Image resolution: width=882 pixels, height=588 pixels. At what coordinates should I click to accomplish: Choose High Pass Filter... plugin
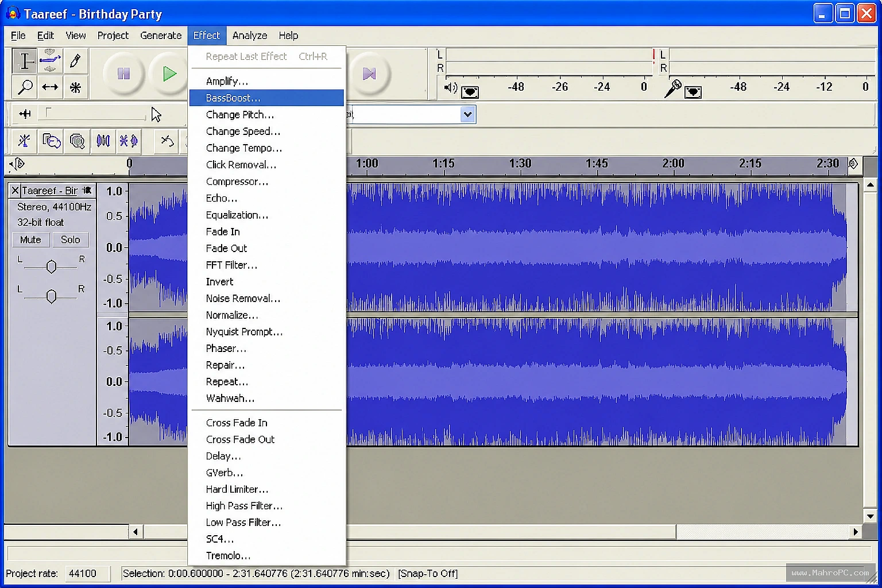pyautogui.click(x=266, y=506)
